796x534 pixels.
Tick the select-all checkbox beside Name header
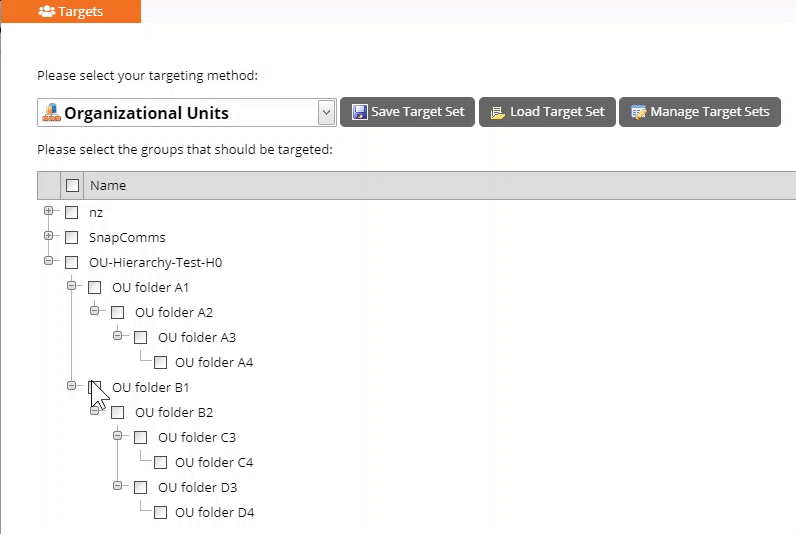click(x=73, y=185)
